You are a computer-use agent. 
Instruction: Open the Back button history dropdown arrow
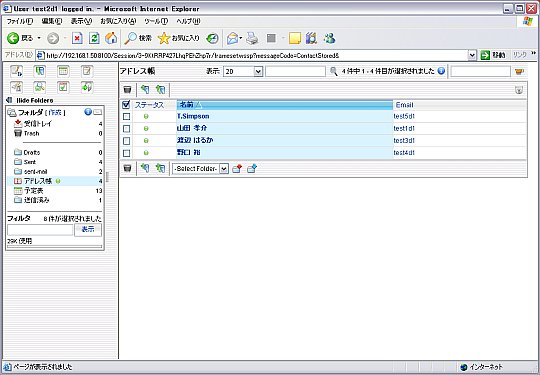(x=39, y=38)
